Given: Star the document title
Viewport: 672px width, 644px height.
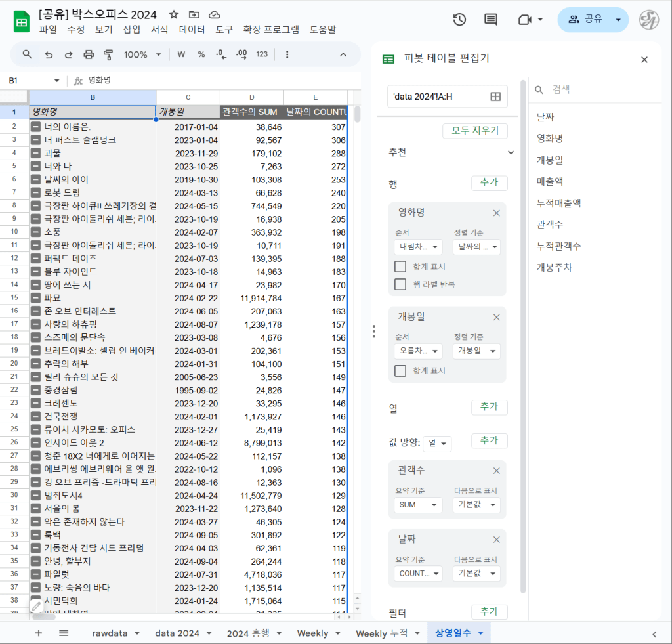Looking at the screenshot, I should click(x=174, y=14).
